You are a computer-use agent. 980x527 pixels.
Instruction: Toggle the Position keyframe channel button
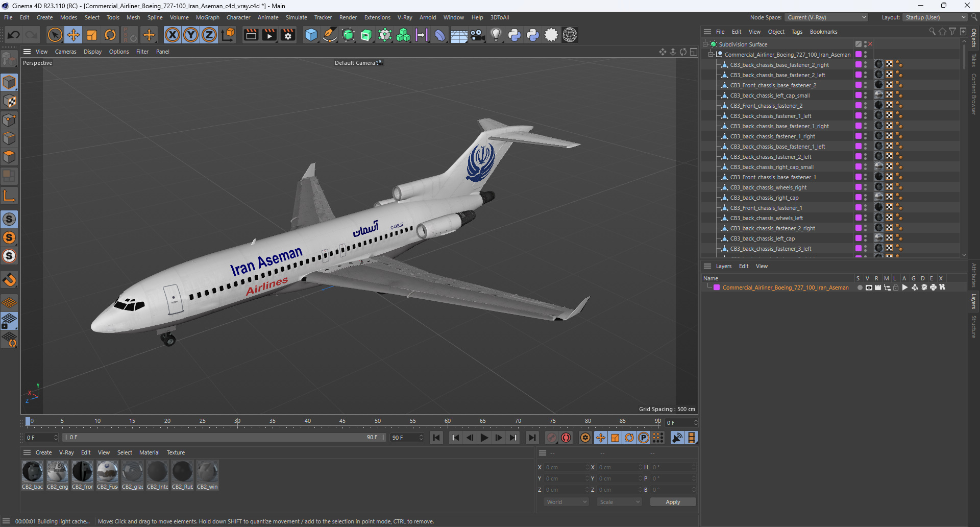click(601, 438)
